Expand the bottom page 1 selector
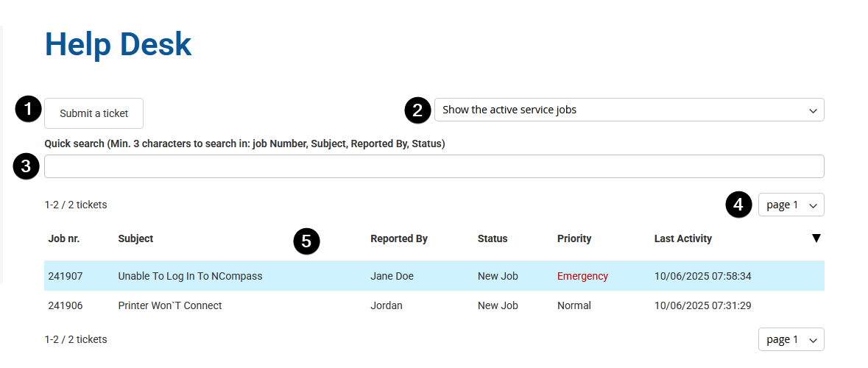Screen dimensions: 868x368 click(x=791, y=339)
